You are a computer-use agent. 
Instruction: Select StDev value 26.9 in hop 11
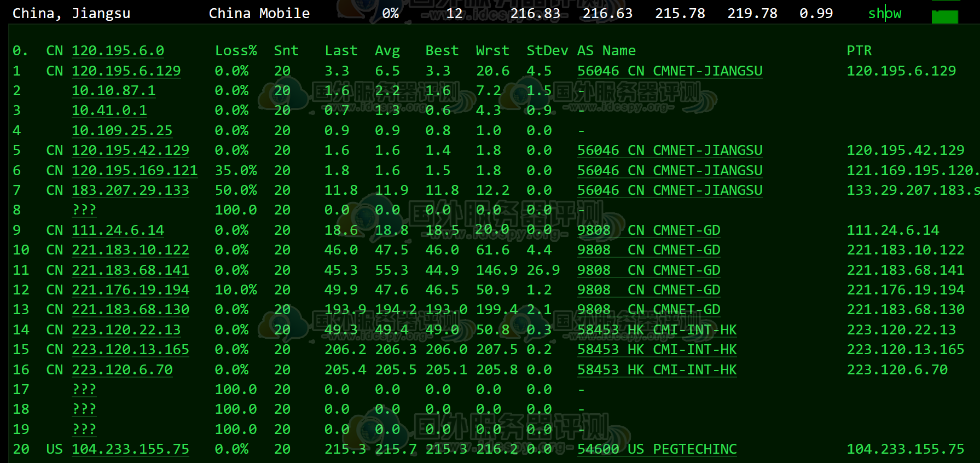pyautogui.click(x=543, y=270)
